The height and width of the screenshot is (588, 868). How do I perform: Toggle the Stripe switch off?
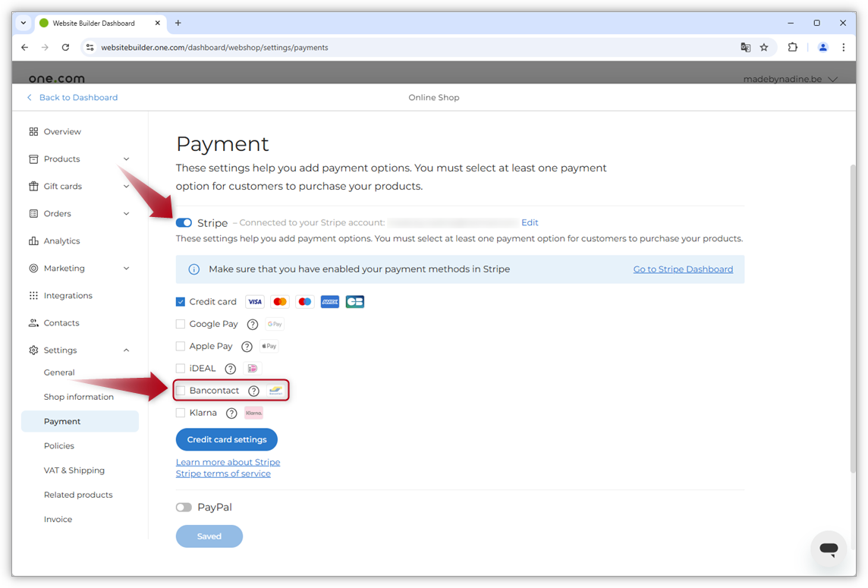tap(184, 222)
